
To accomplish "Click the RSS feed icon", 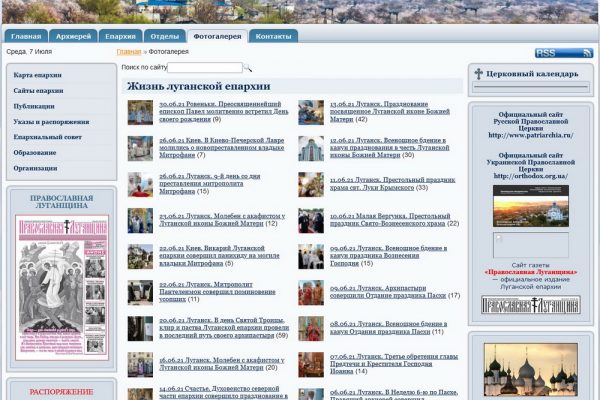I will [563, 53].
